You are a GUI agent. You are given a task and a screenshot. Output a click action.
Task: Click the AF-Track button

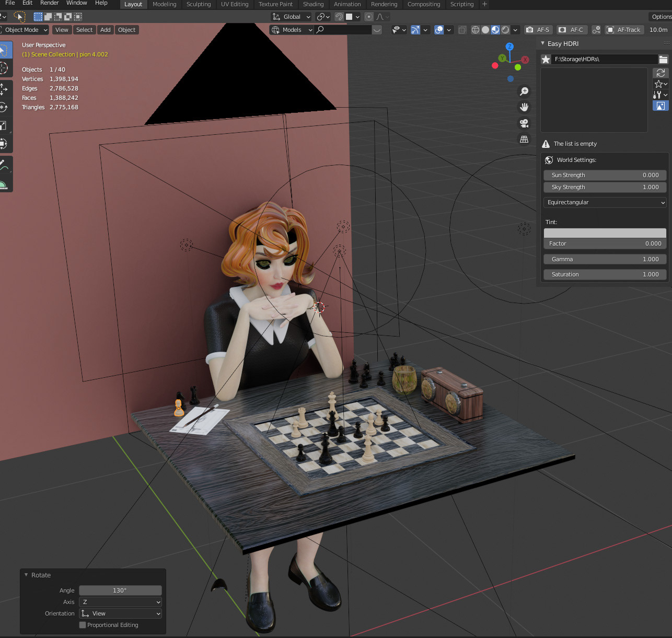click(x=624, y=30)
